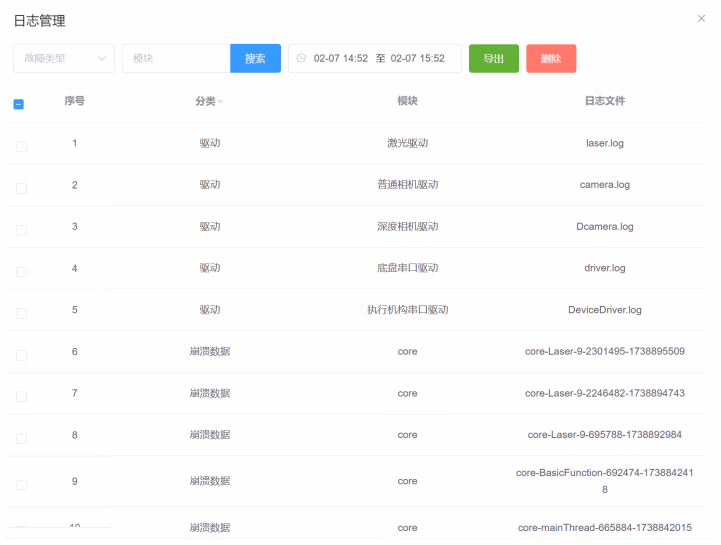
Task: Click core-Laser-9-2301495-1738895509 file name
Action: point(605,351)
